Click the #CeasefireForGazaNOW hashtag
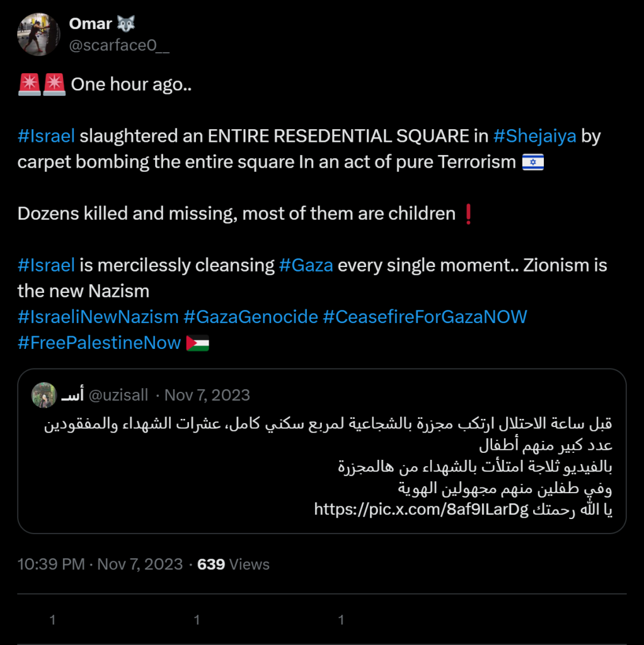This screenshot has height=645, width=644. coord(425,316)
